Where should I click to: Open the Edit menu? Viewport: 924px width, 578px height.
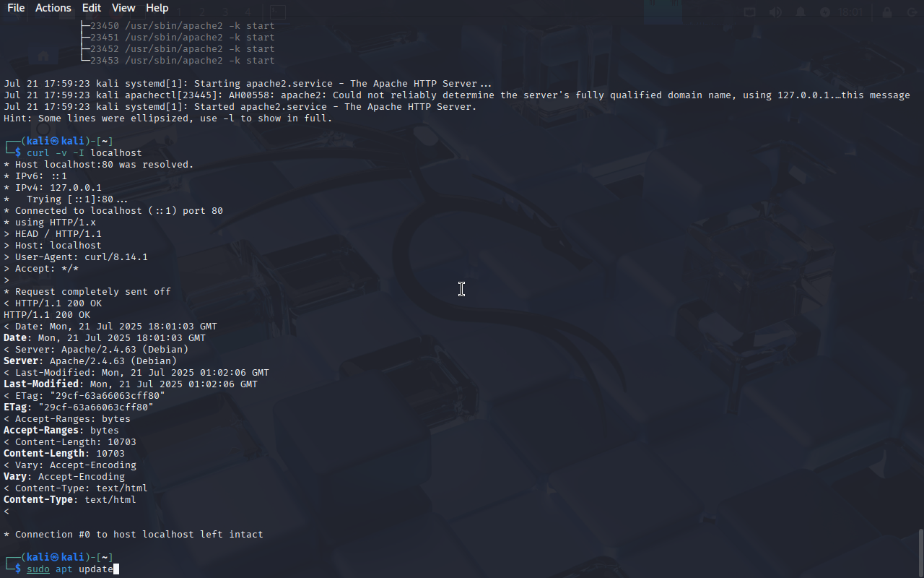(91, 8)
